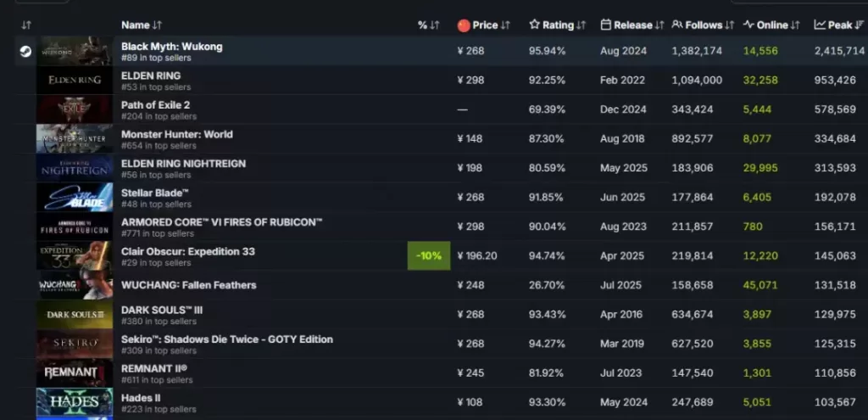This screenshot has width=868, height=420.
Task: Select the 94.27% rating cell
Action: [547, 344]
